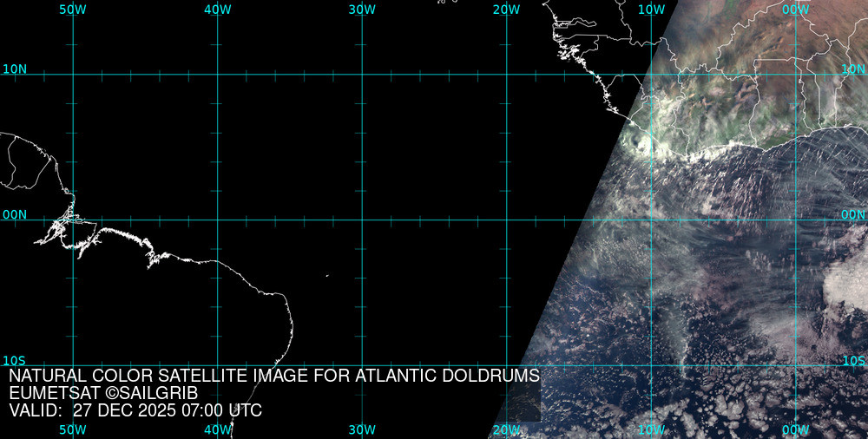The width and height of the screenshot is (868, 439).
Task: Click the 10N latitude label on right edge
Action: (x=853, y=69)
